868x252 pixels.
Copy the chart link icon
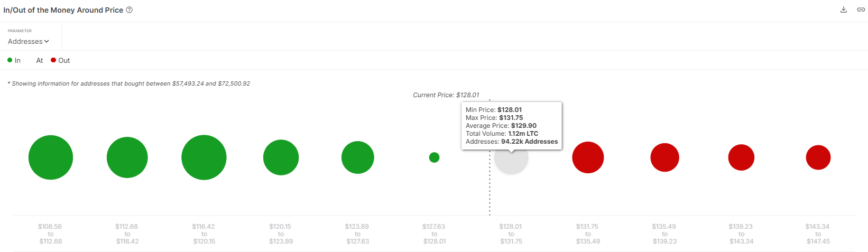[861, 10]
